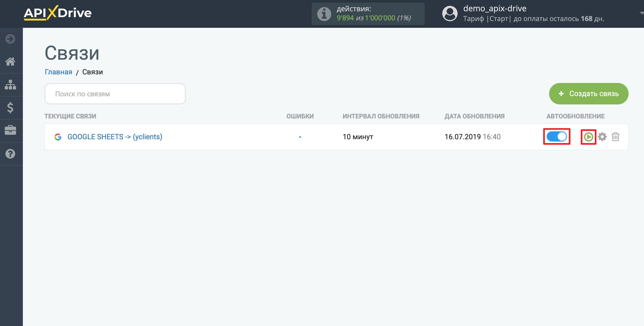Click the search field Поиск по связям

[x=115, y=94]
